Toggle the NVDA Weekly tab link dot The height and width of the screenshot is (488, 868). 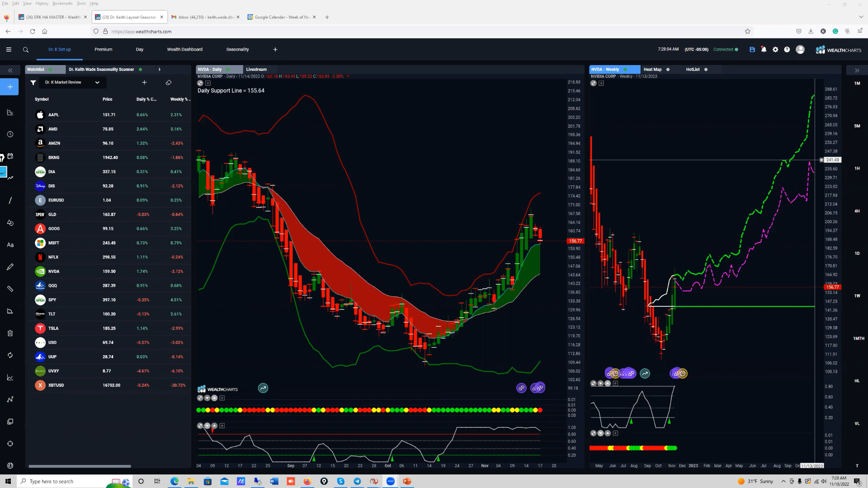pos(625,70)
